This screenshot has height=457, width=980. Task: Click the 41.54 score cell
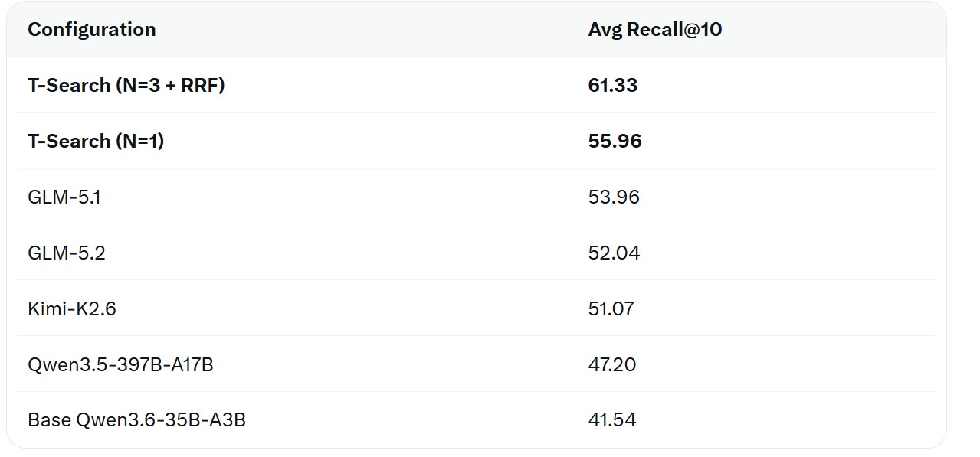pos(612,420)
